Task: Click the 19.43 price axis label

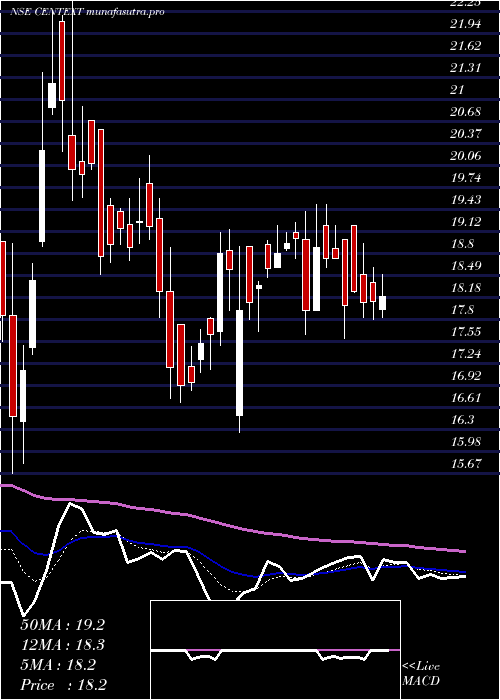Action: [x=466, y=200]
